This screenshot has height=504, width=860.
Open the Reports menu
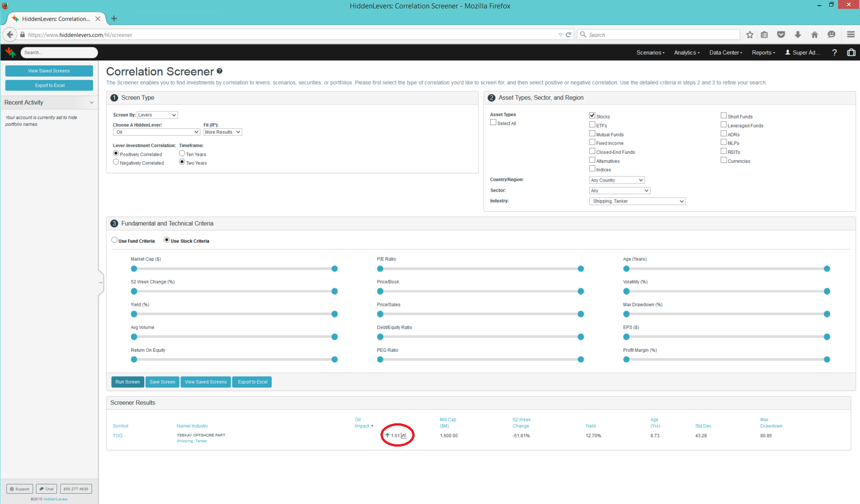pyautogui.click(x=763, y=53)
